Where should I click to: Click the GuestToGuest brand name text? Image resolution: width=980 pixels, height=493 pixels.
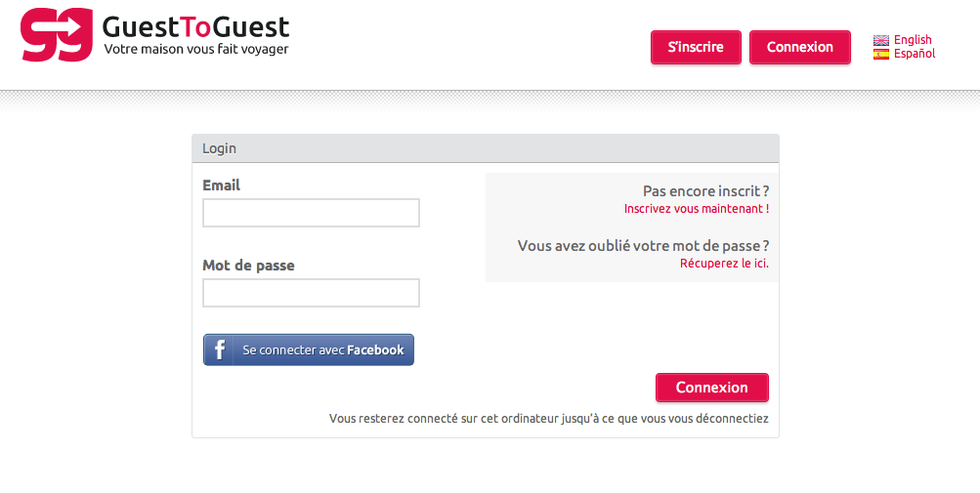195,27
